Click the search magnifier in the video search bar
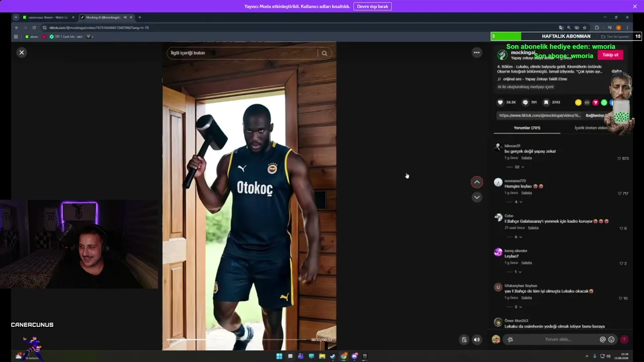The width and height of the screenshot is (644, 362). click(325, 53)
